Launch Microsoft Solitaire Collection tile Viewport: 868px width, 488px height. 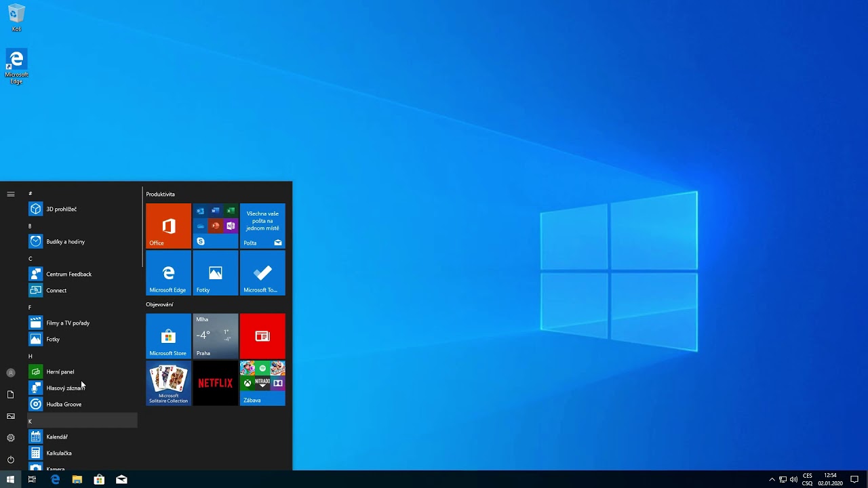[168, 383]
